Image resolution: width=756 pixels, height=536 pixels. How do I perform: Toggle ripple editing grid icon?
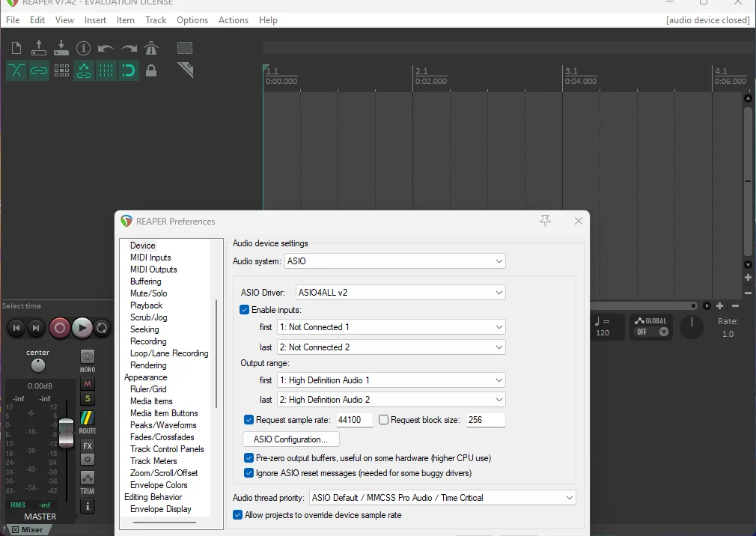61,71
